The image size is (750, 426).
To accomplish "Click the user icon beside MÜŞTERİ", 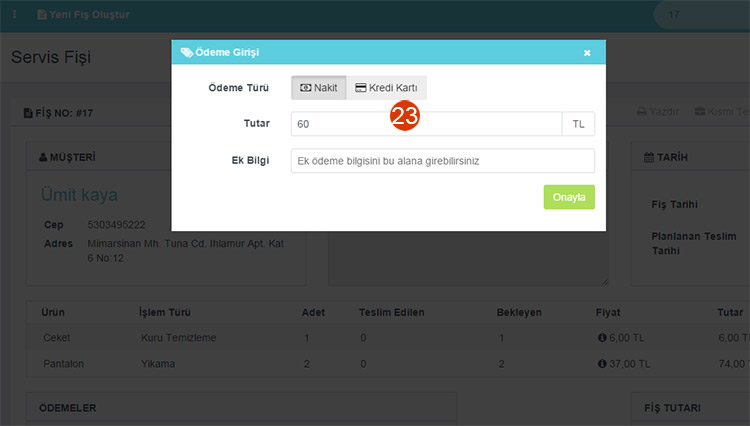I will click(x=43, y=157).
